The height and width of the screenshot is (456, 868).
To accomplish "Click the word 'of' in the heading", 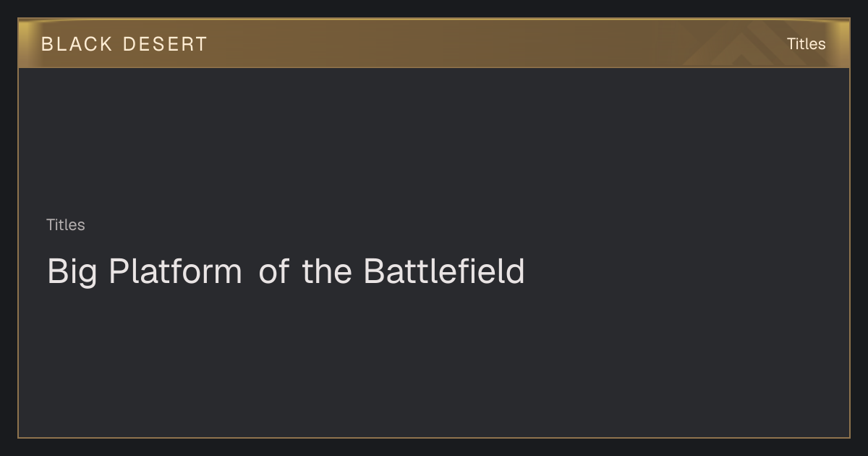I will (x=273, y=271).
